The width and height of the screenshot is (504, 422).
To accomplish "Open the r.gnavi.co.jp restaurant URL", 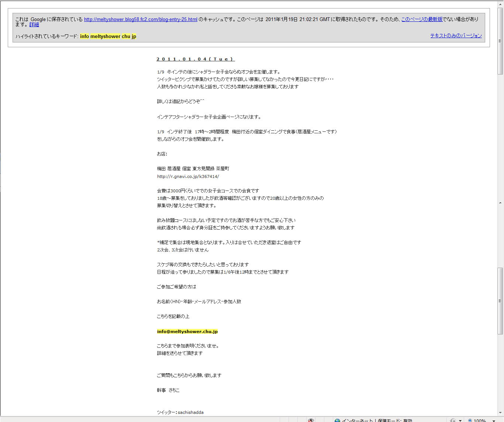I will pyautogui.click(x=188, y=176).
